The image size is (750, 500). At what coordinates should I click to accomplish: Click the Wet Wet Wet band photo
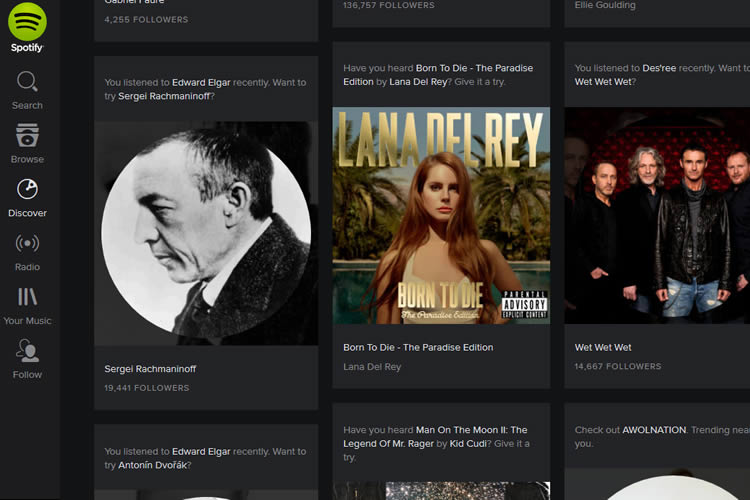[657, 215]
